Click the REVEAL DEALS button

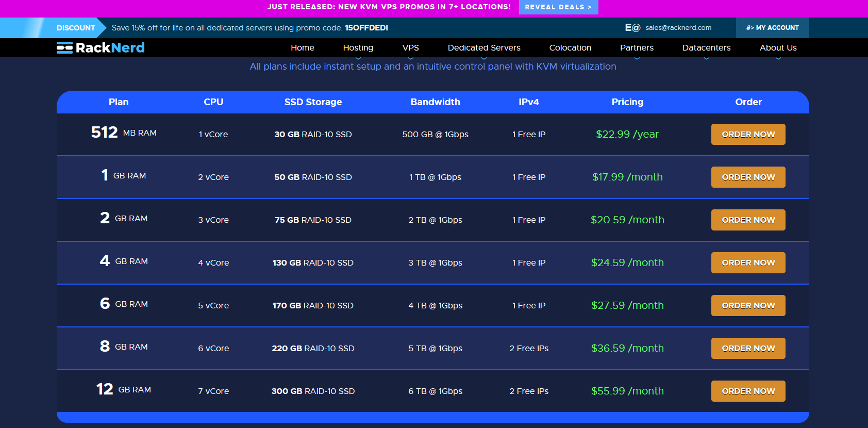point(558,7)
